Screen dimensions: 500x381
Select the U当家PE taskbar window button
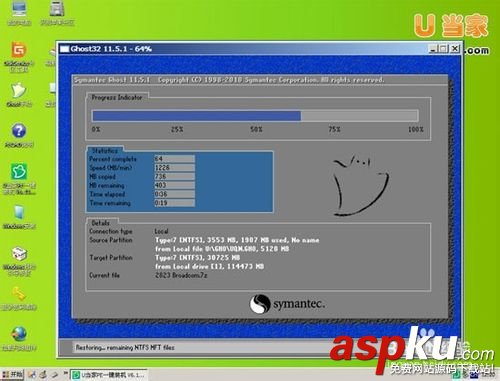tap(109, 375)
